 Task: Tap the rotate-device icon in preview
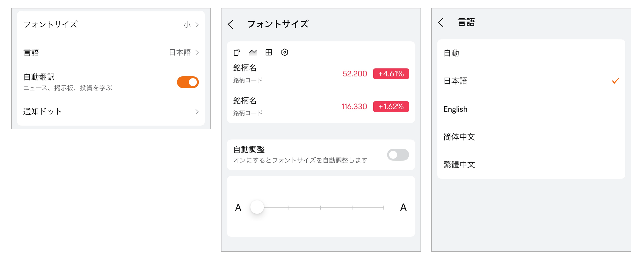[237, 52]
